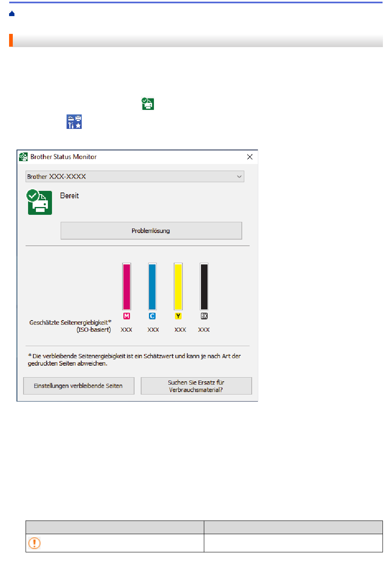Click the Geschätzte Seitenergiebigkeit label
The image size is (392, 573).
point(70,326)
